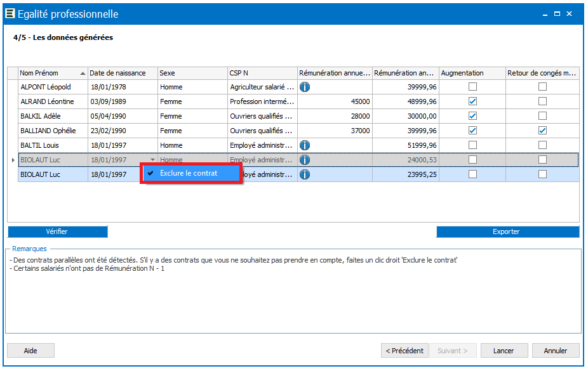Tick Retour de congés checkbox for BALKIL Adèle
The image size is (588, 371).
(x=542, y=116)
